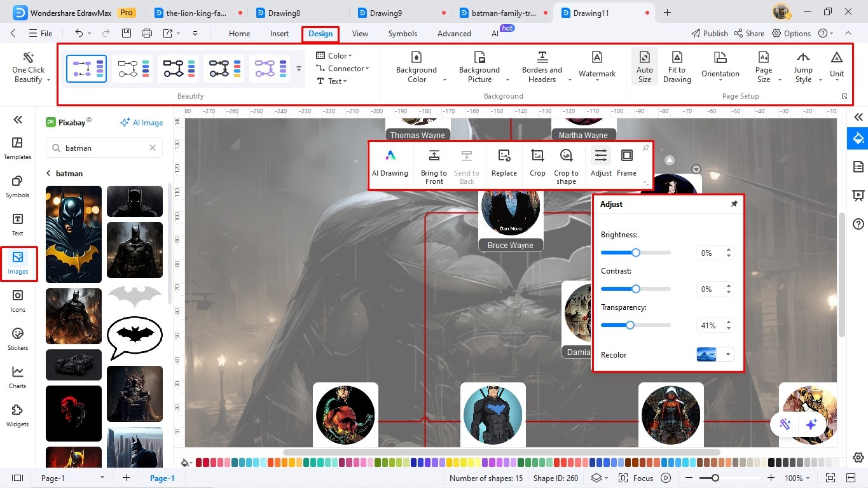Click the AI Image link
This screenshot has width=868, height=488.
pos(141,123)
